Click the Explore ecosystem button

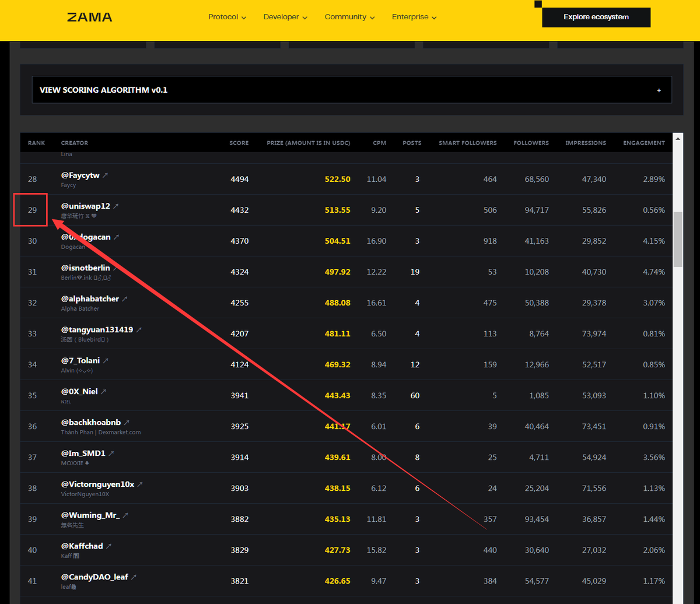point(596,17)
